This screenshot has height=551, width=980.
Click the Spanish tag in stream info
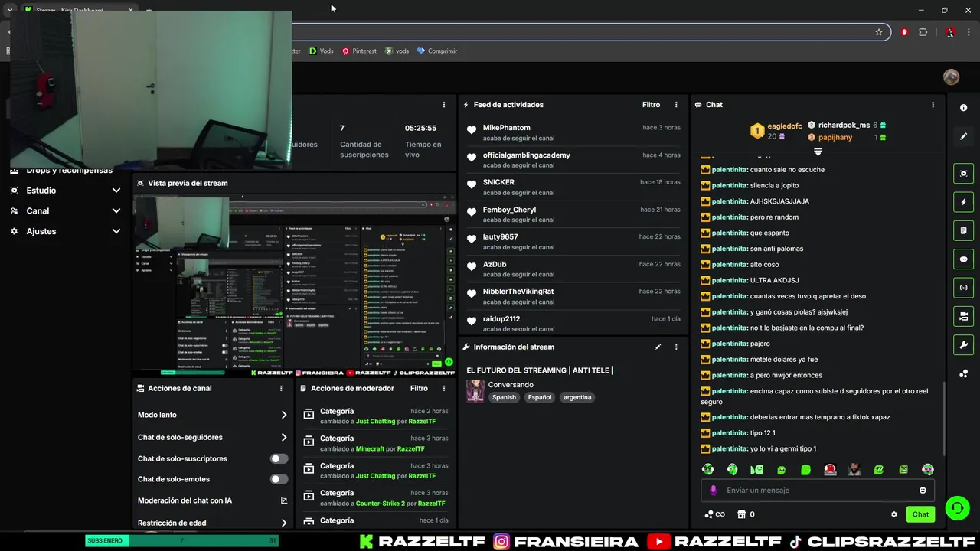tap(504, 397)
